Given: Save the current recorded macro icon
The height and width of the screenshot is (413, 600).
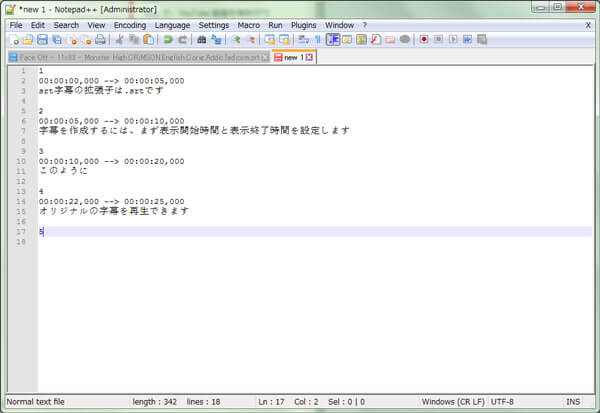Looking at the screenshot, I should 482,39.
